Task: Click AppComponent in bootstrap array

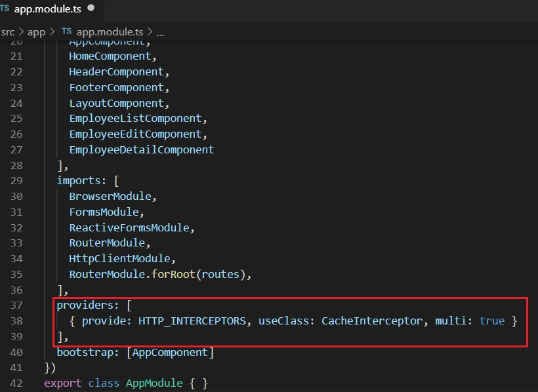Action: click(x=170, y=353)
